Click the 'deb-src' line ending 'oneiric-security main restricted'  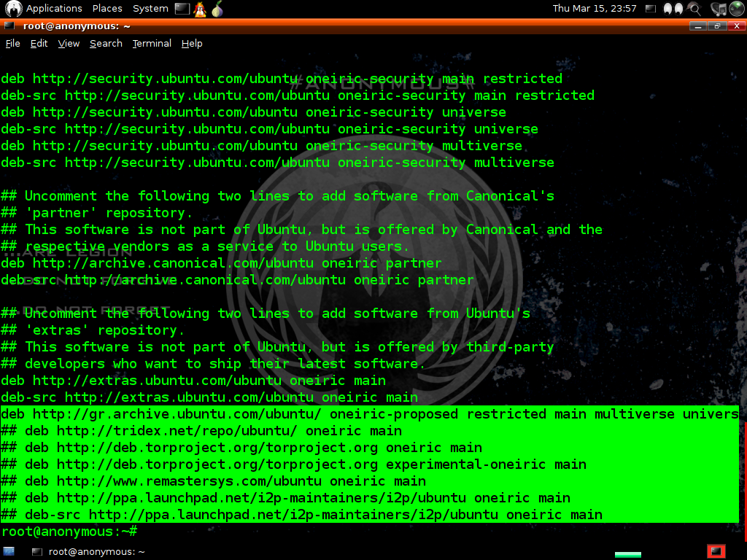[x=298, y=96]
